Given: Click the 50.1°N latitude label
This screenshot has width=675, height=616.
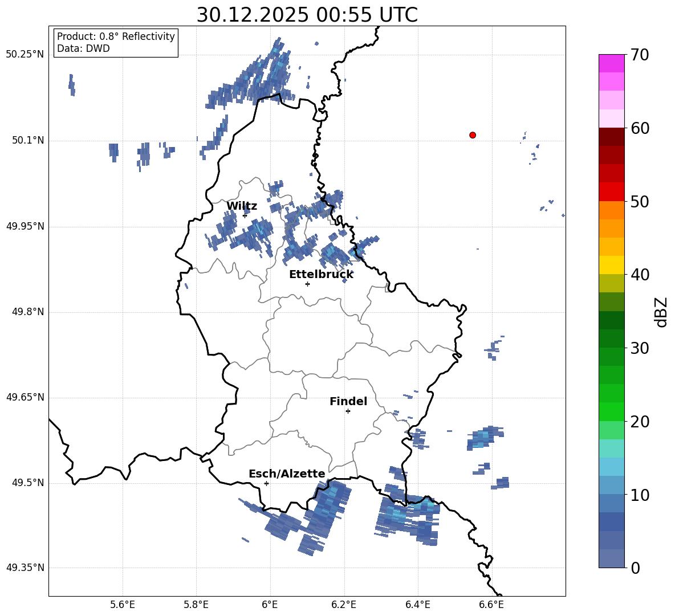Looking at the screenshot, I should [x=28, y=141].
